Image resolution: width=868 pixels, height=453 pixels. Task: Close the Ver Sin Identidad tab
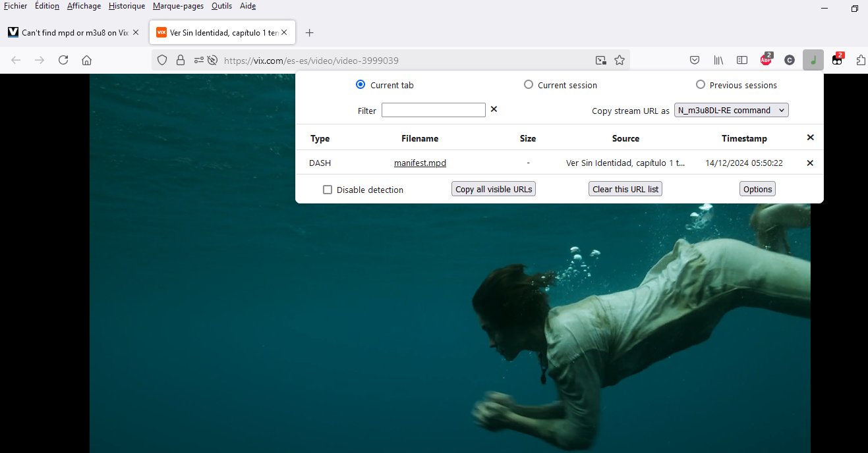pos(284,32)
